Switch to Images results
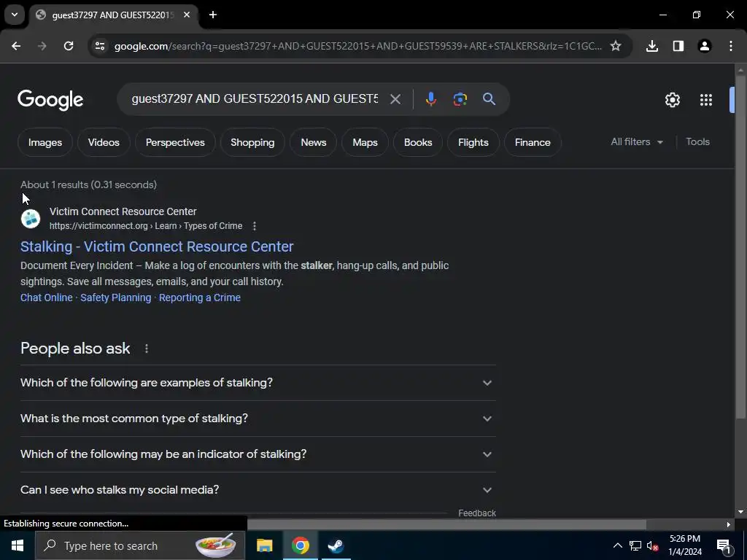 coord(44,142)
